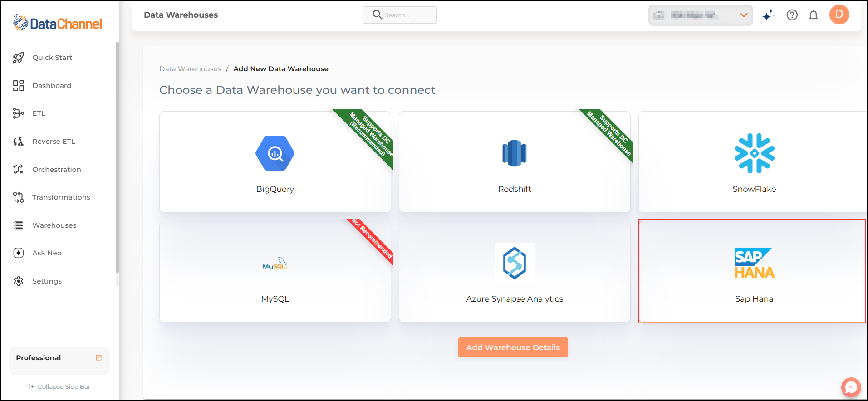Select Reverse ETL menu item
This screenshot has height=401, width=868.
[x=54, y=142]
